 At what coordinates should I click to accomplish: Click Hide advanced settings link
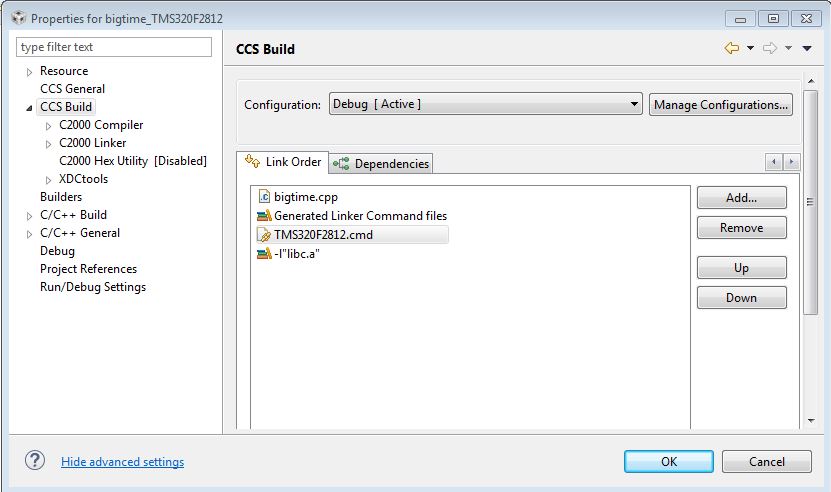click(x=122, y=462)
